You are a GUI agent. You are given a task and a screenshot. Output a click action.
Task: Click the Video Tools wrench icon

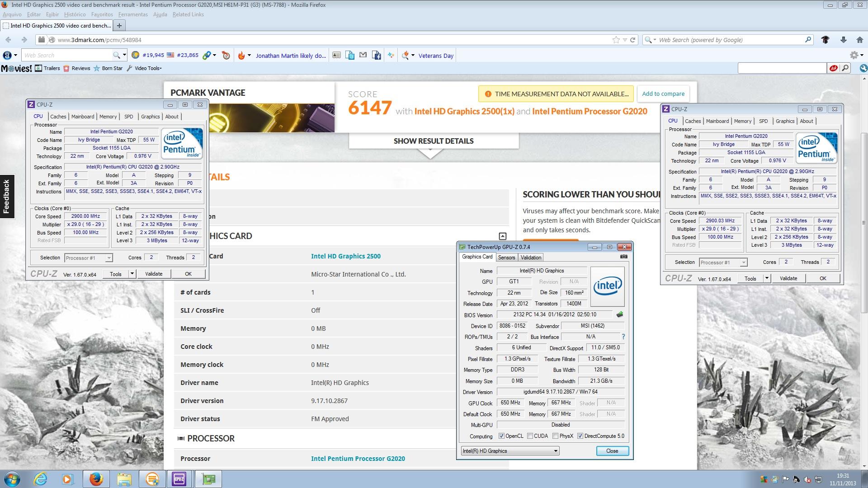click(129, 68)
